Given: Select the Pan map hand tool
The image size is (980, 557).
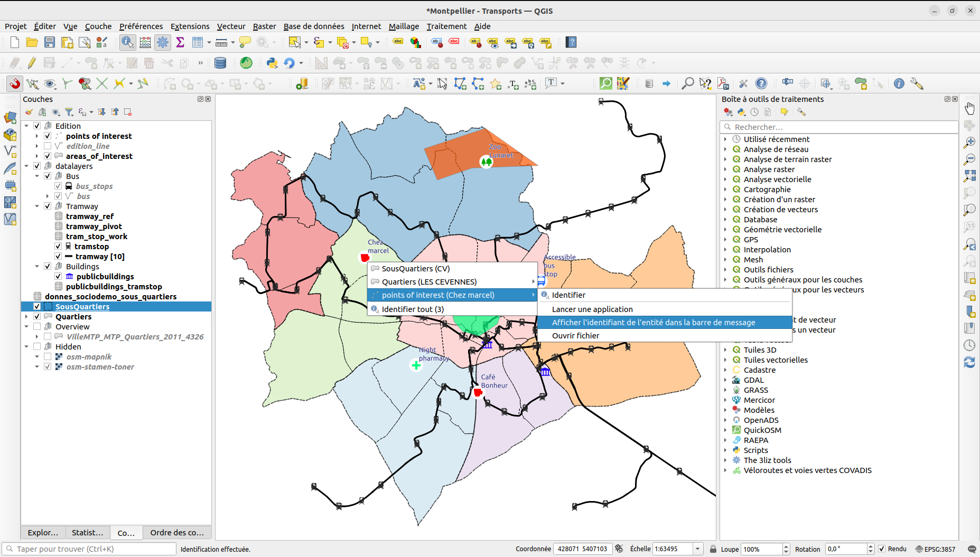Looking at the screenshot, I should [x=969, y=108].
